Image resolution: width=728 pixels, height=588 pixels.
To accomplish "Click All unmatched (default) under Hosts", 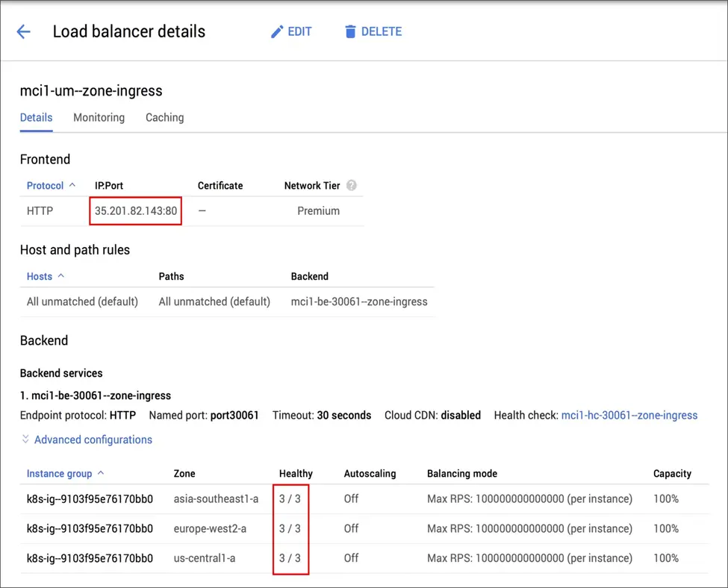I will point(82,301).
